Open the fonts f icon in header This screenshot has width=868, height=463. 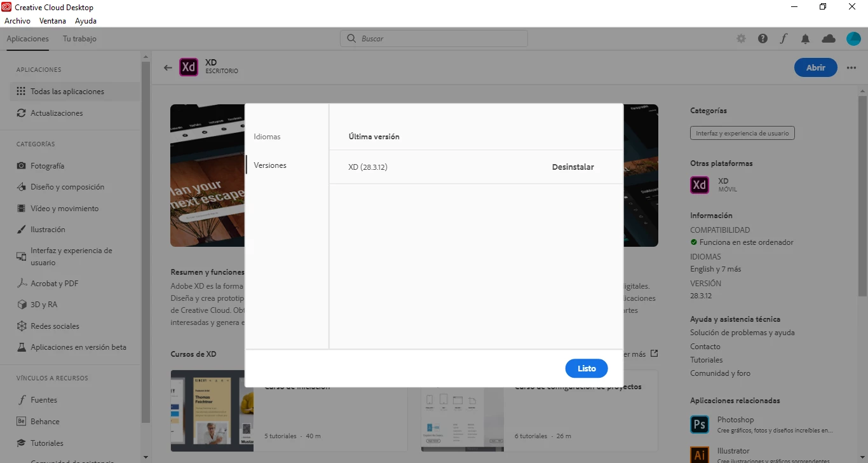[x=783, y=39]
